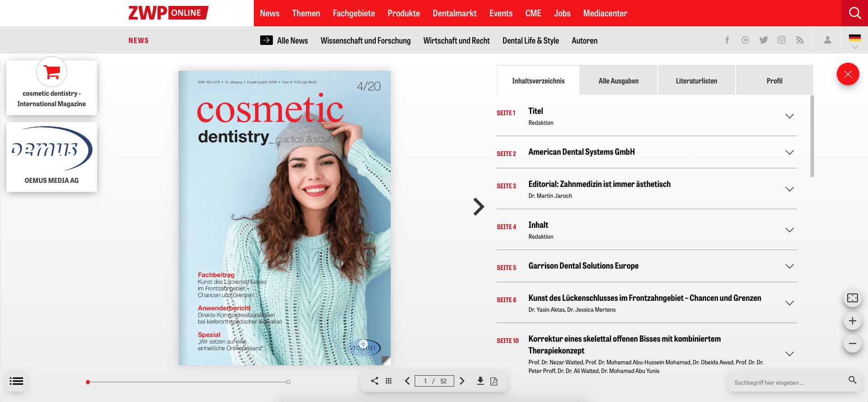Open the Facebook social icon

727,40
